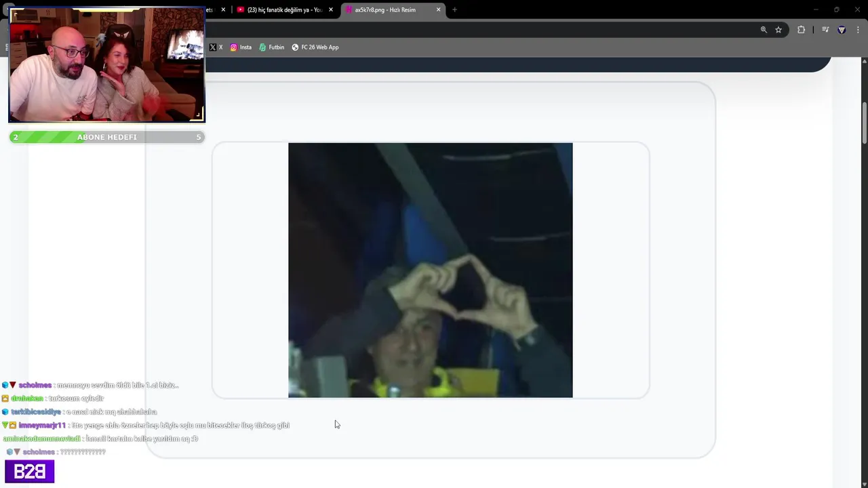Click the B2B logo badge
The width and height of the screenshot is (868, 488).
[29, 472]
